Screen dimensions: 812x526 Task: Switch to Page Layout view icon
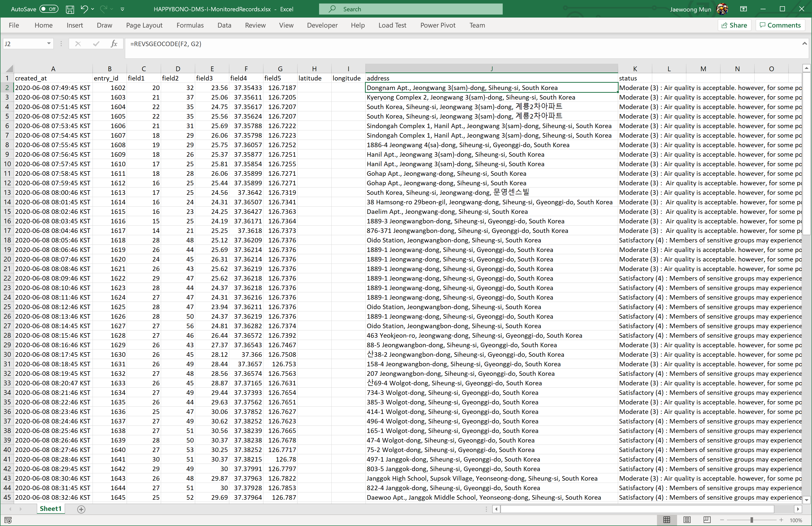(687, 520)
